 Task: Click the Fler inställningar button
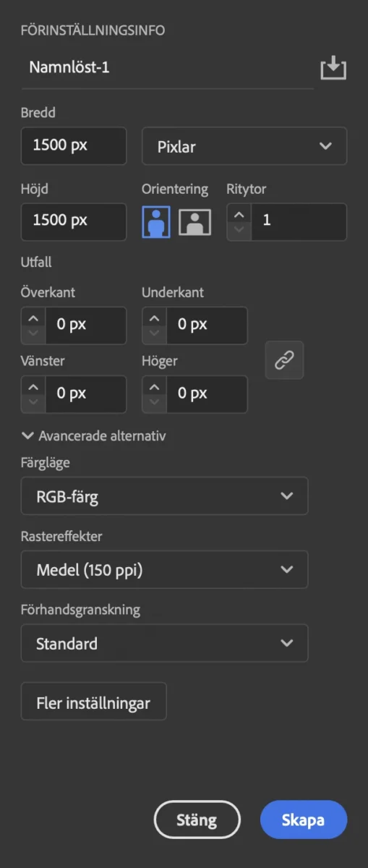(94, 702)
